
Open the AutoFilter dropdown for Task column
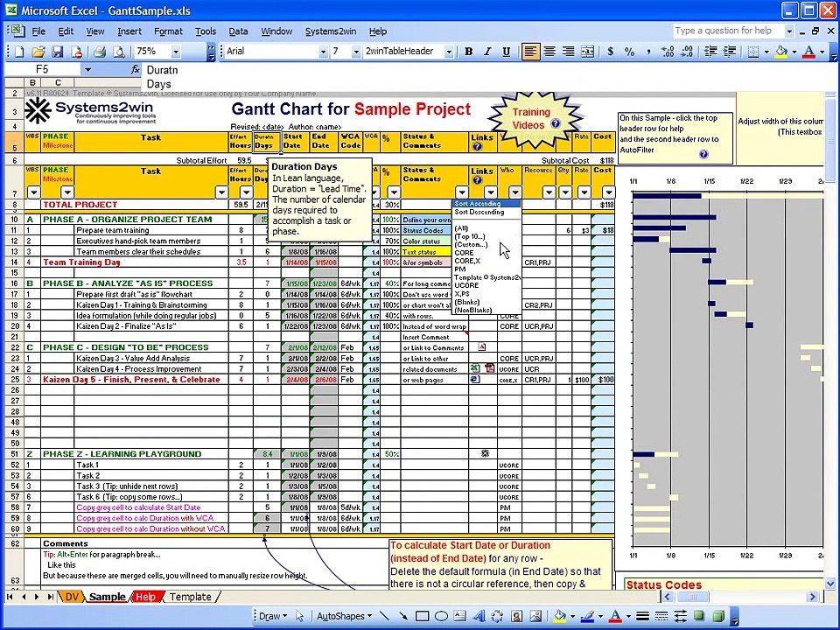(x=221, y=192)
